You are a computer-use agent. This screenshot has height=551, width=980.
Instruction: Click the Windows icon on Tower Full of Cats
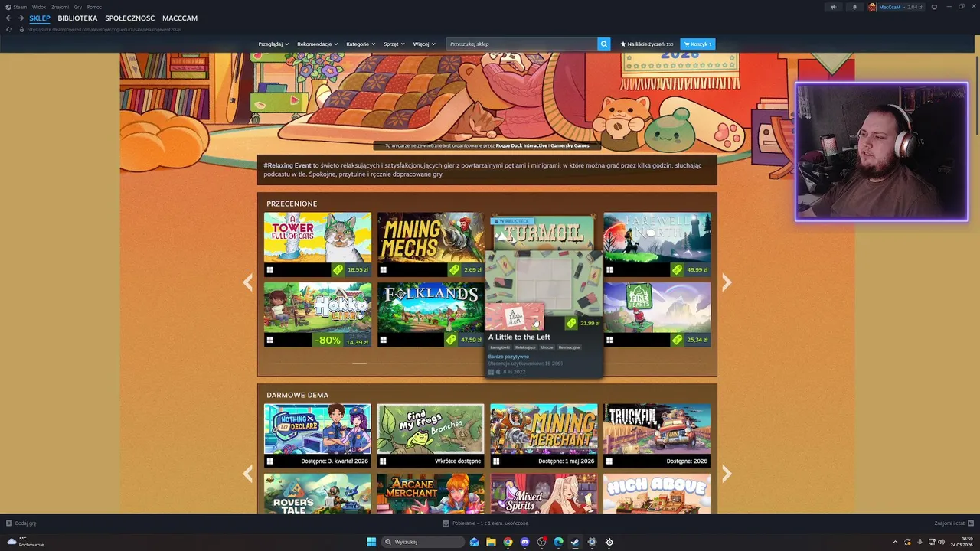point(270,269)
